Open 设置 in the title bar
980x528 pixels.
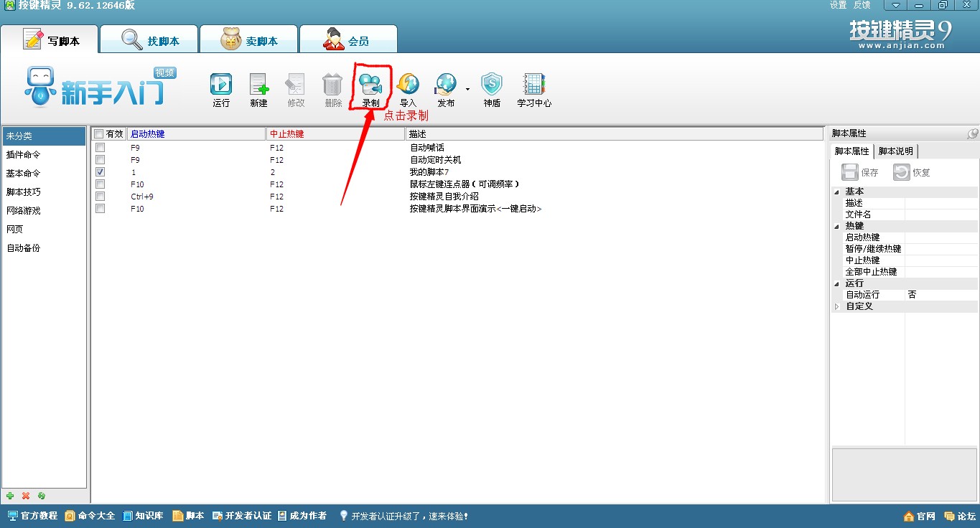(x=839, y=5)
